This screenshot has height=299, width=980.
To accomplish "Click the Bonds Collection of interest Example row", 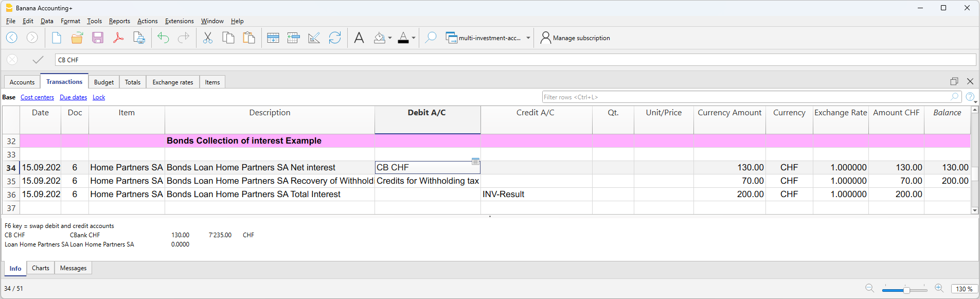I will (486, 140).
